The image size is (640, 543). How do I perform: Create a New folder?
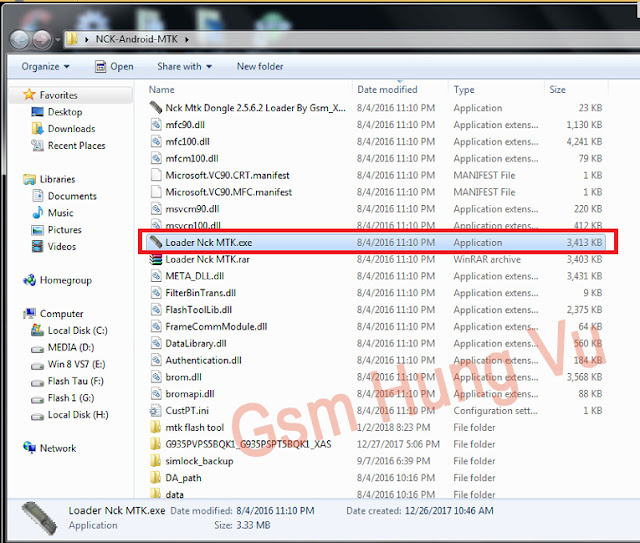point(260,67)
